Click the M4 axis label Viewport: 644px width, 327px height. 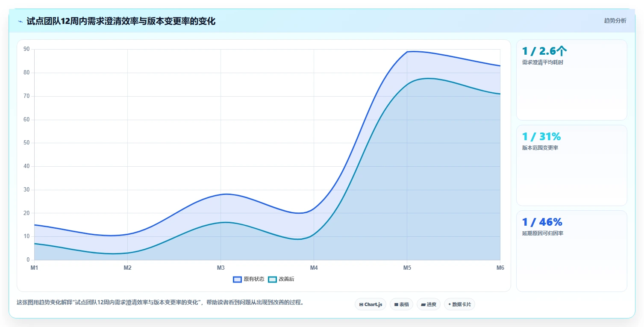coord(314,268)
